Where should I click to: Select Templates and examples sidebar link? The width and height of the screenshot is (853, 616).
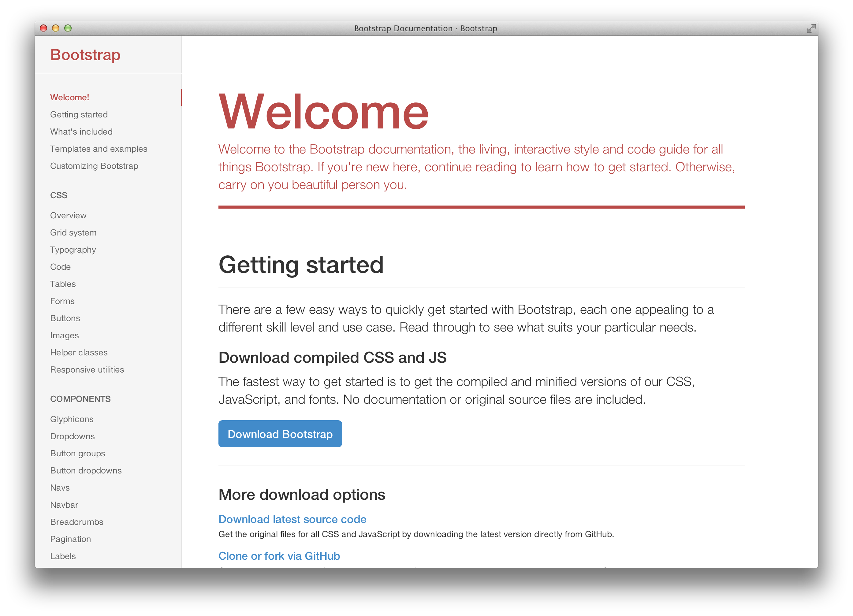[x=99, y=149]
